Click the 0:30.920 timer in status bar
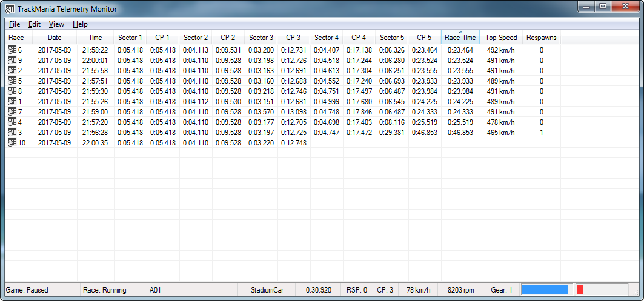The width and height of the screenshot is (644, 301). (x=319, y=290)
